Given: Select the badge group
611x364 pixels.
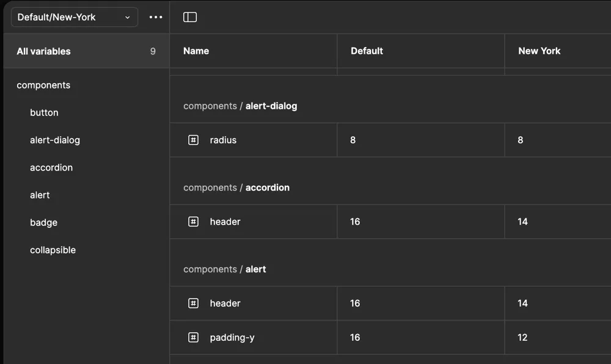Looking at the screenshot, I should 43,222.
